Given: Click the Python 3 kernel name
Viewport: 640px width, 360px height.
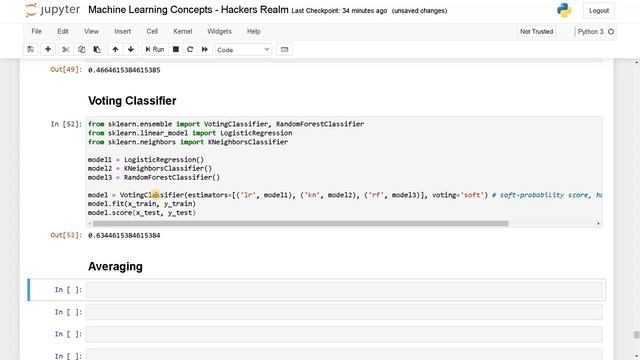Looking at the screenshot, I should click(x=590, y=31).
